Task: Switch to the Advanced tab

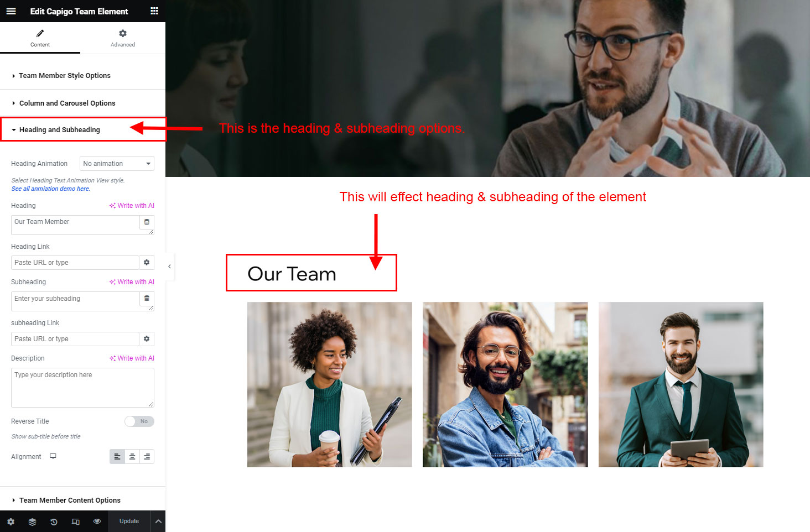Action: pyautogui.click(x=123, y=38)
